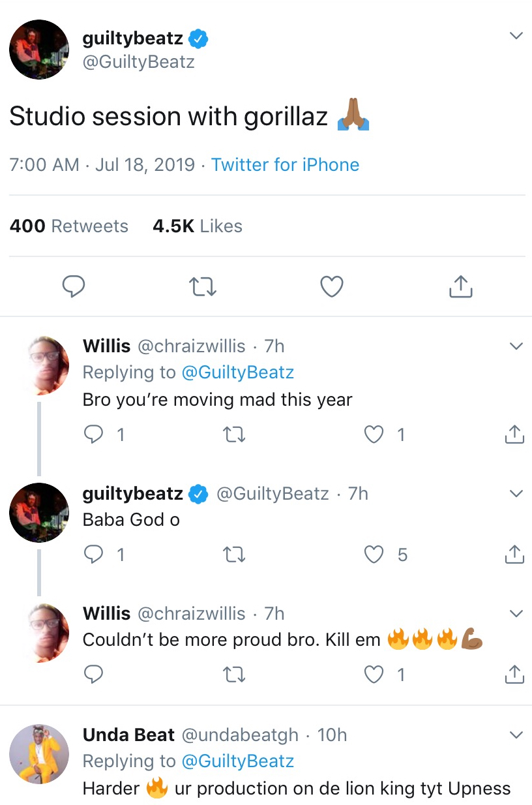View the 400 Retweets list

click(69, 226)
